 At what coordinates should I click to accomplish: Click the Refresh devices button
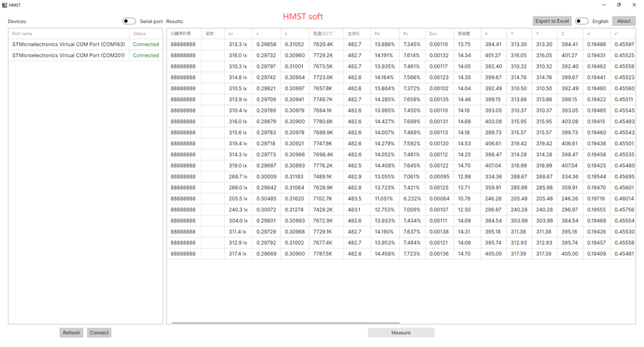click(x=71, y=333)
